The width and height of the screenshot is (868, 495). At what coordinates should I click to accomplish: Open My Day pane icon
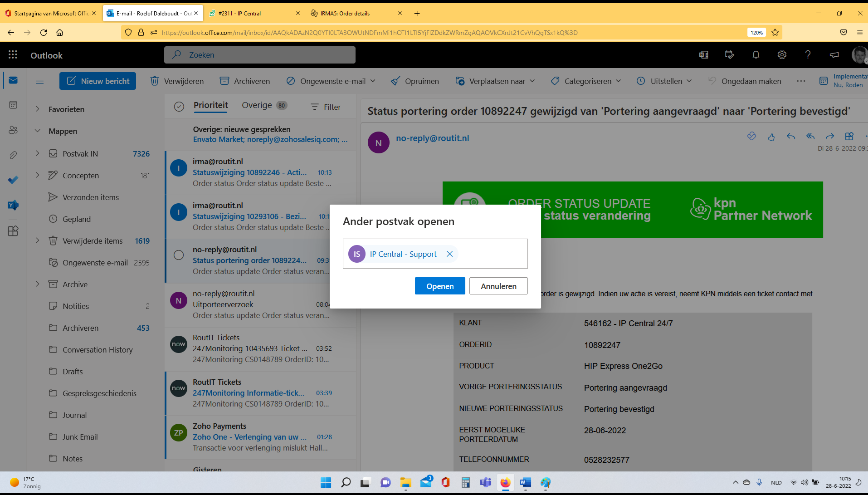point(730,55)
